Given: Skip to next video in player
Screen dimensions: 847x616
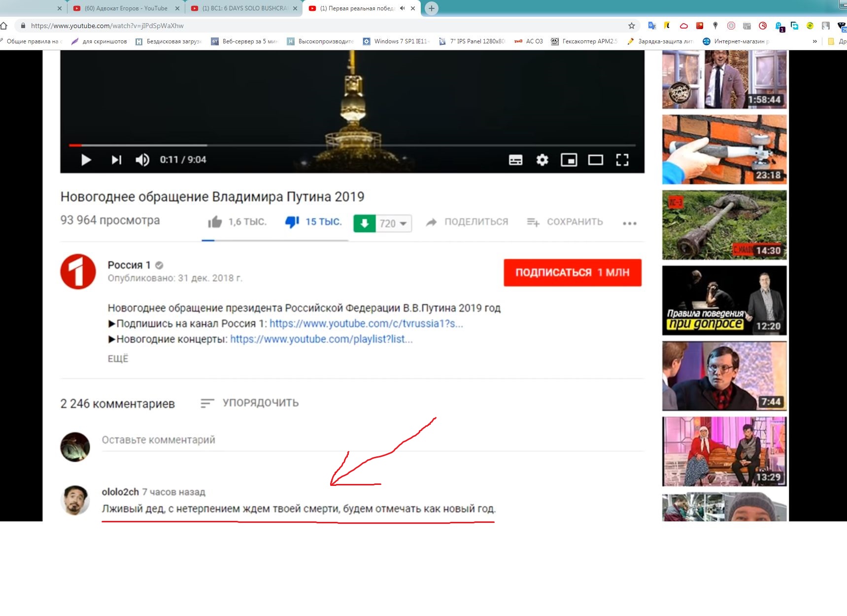Looking at the screenshot, I should click(116, 160).
